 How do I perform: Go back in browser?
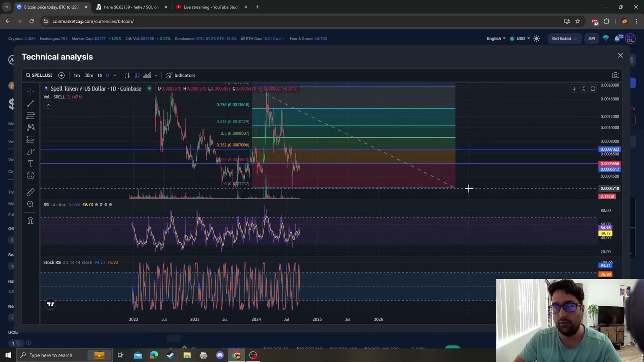[x=7, y=21]
